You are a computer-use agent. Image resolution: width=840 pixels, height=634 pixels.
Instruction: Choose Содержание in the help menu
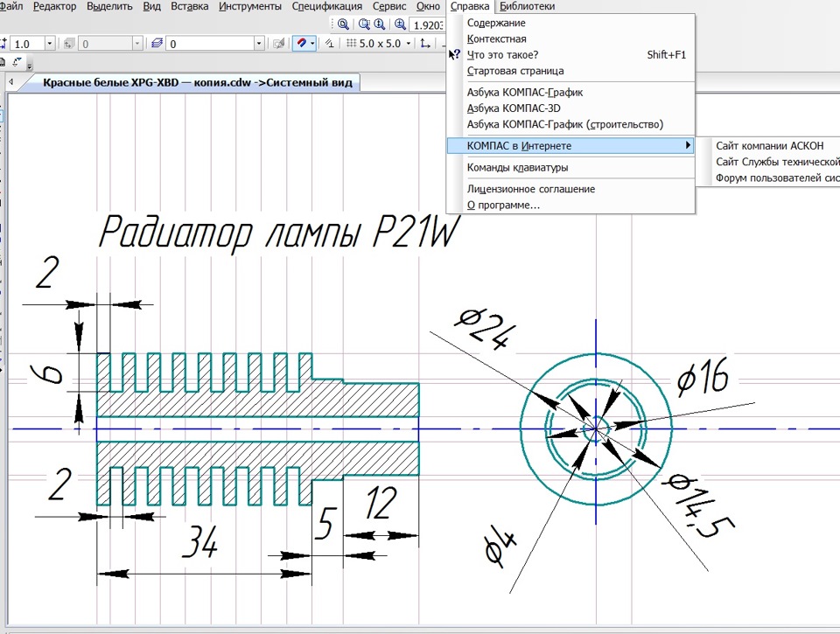571,23
